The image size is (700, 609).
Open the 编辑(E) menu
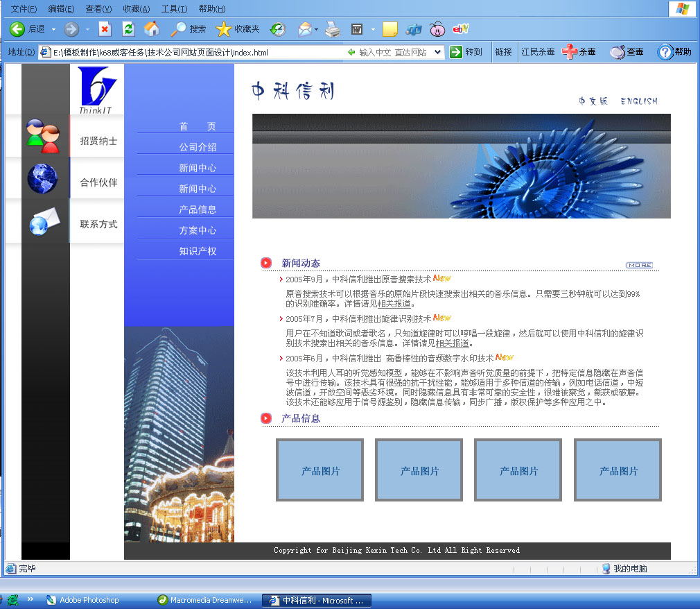tap(61, 8)
